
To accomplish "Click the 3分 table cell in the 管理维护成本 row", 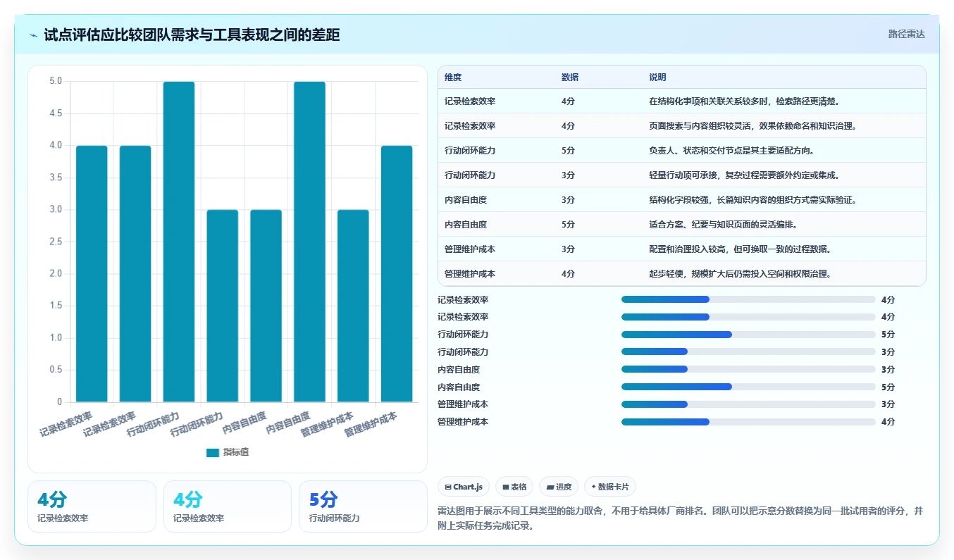I will 568,249.
